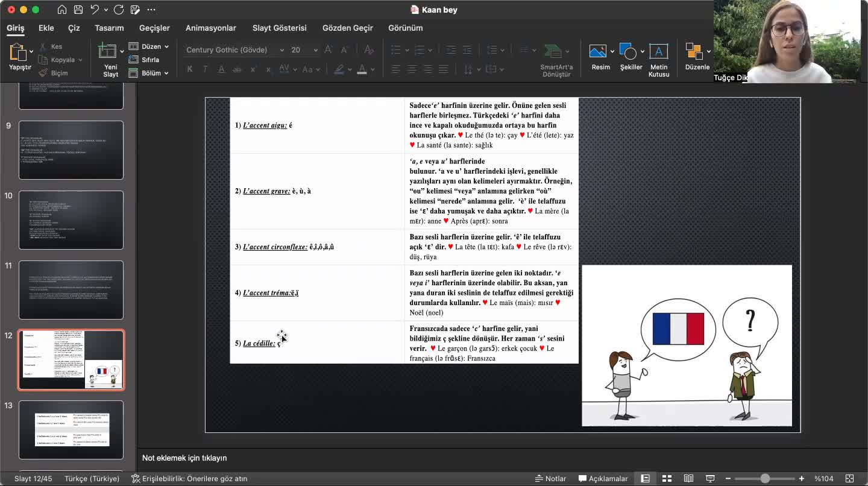This screenshot has height=486, width=868.
Task: Click the Yapıştır paste icon
Action: (17, 52)
